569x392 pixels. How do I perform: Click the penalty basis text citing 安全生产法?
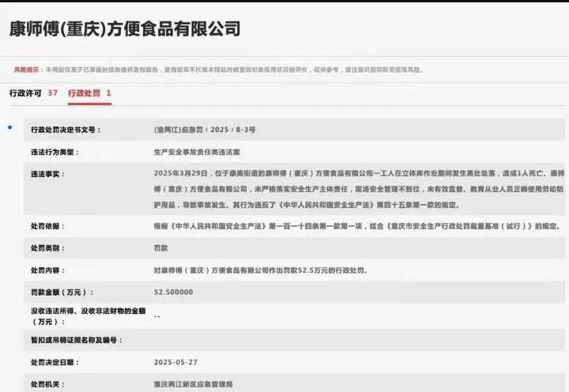click(x=358, y=227)
